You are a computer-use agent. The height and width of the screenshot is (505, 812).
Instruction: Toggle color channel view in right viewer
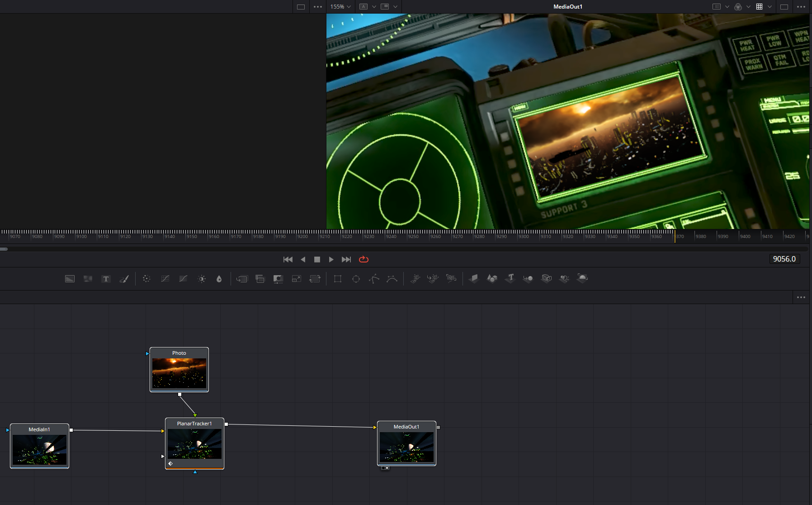738,7
